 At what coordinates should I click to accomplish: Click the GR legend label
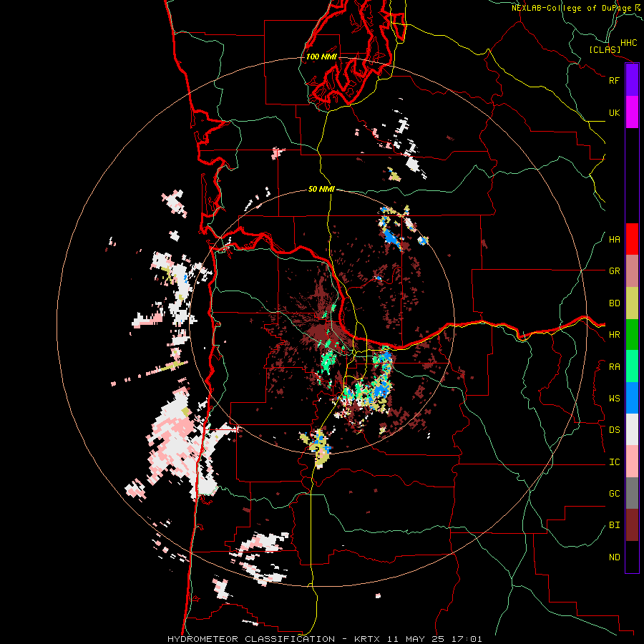(614, 271)
